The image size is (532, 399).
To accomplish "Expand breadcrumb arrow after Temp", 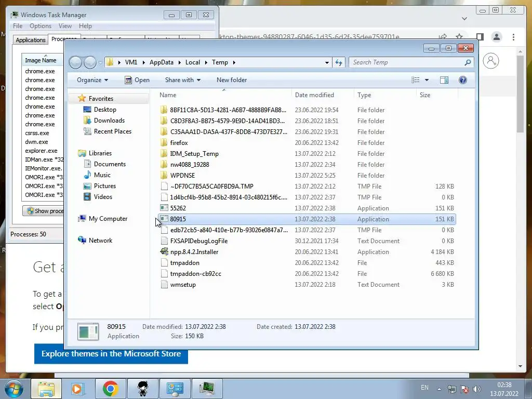I will pyautogui.click(x=234, y=62).
